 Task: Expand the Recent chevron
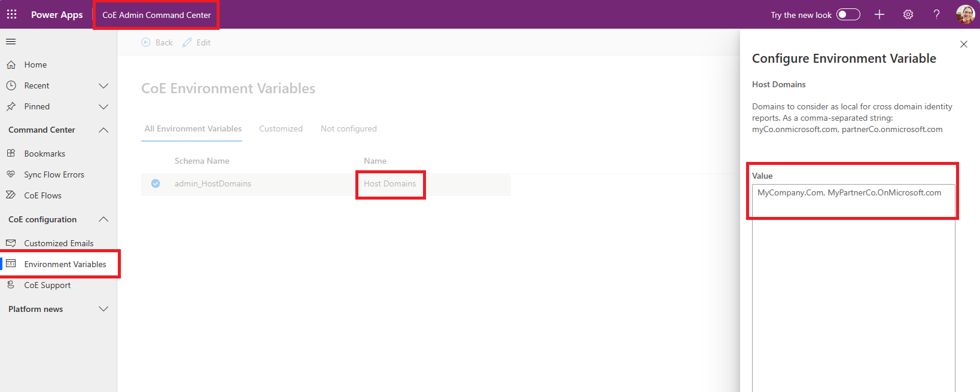[104, 86]
